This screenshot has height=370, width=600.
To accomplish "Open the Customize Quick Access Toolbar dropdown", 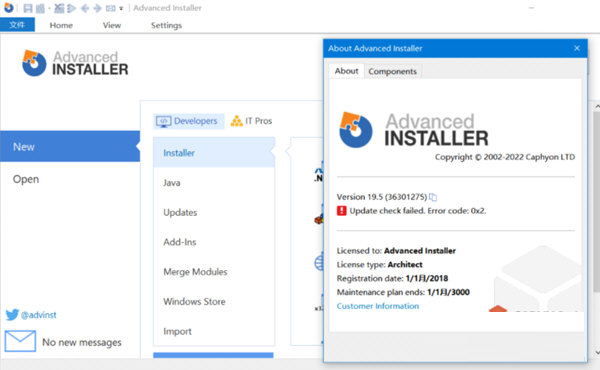I will tap(121, 8).
